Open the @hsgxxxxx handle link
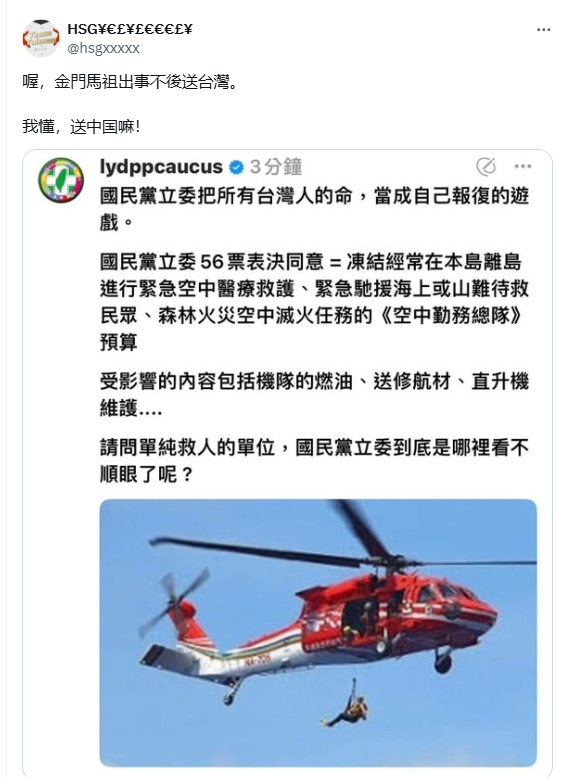 click(x=103, y=48)
